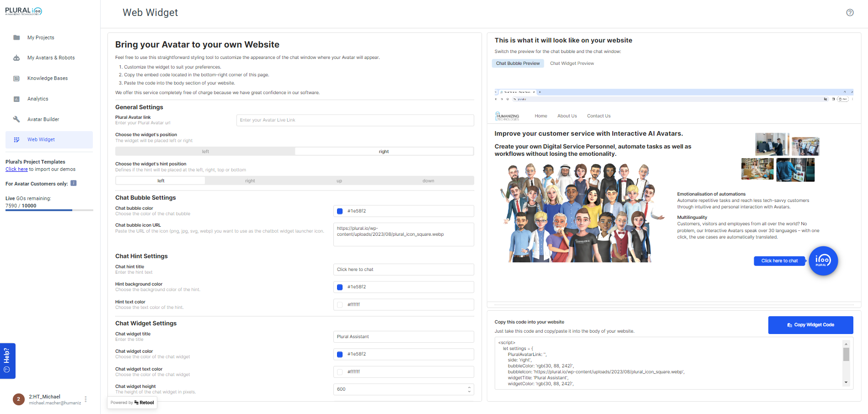Set hint position to left

click(x=161, y=181)
